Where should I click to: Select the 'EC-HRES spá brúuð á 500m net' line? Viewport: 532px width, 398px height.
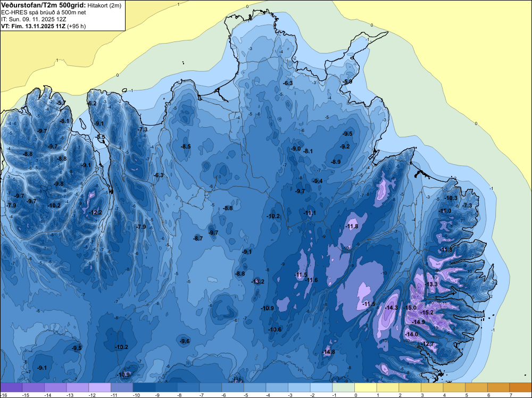pos(44,13)
